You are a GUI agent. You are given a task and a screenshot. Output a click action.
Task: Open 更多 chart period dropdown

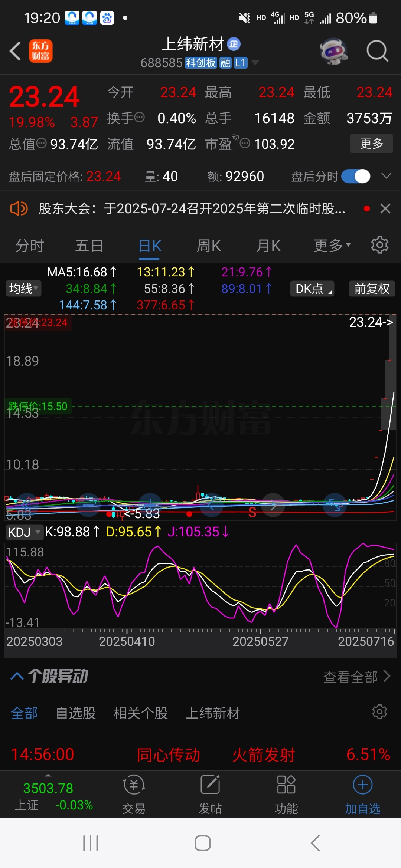point(332,246)
